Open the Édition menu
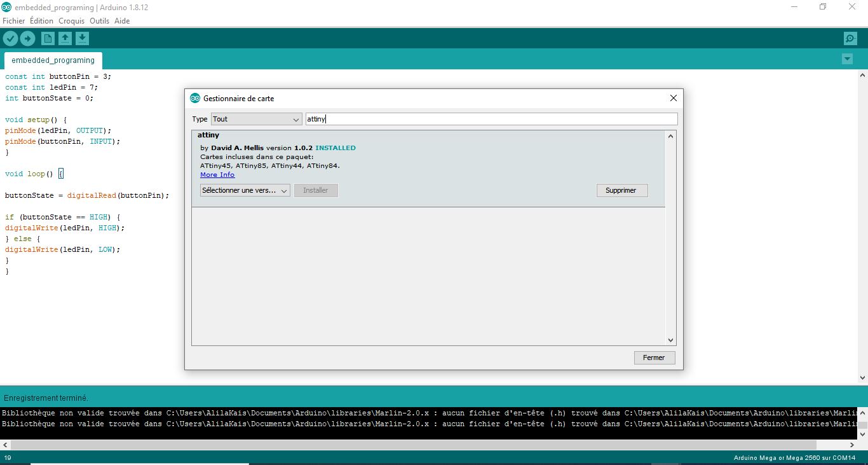The width and height of the screenshot is (868, 465). [x=42, y=21]
